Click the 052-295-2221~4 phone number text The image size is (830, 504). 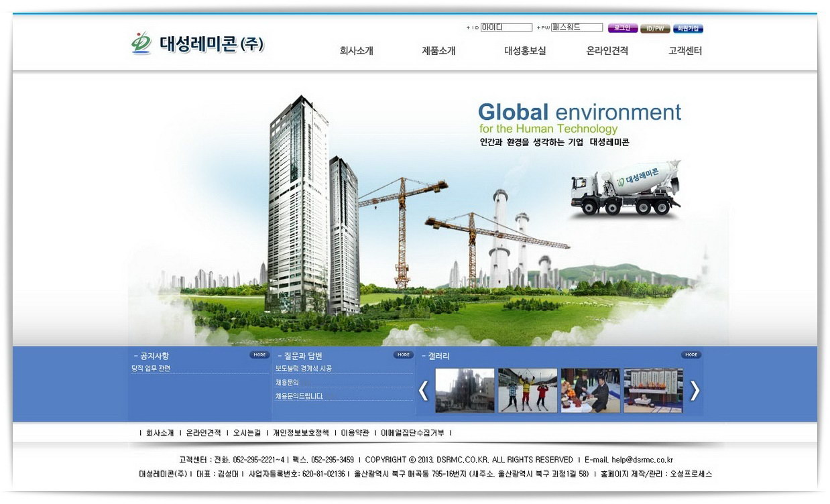coord(258,460)
